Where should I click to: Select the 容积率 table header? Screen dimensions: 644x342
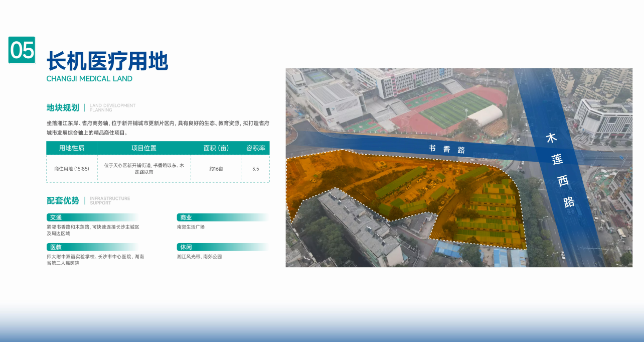[255, 148]
